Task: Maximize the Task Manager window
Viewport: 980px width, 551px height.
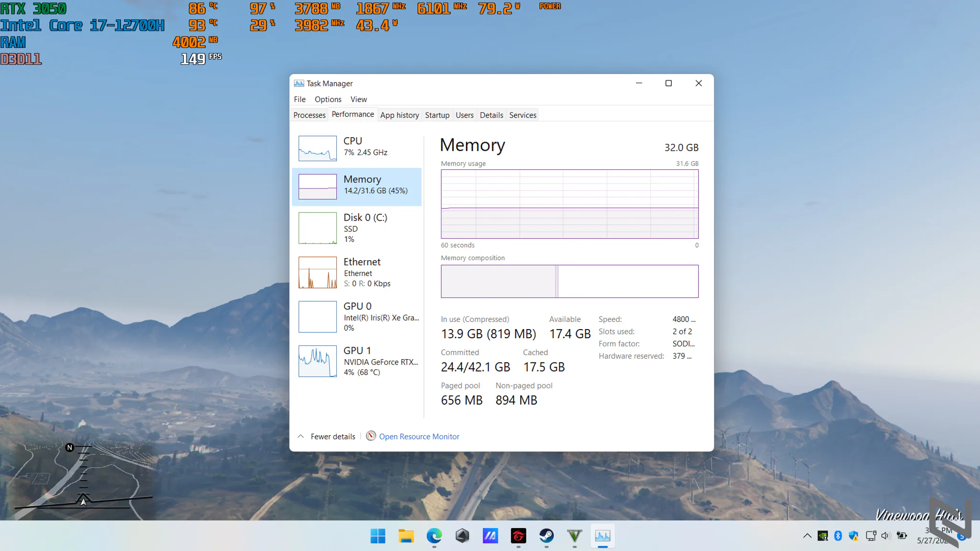Action: [x=668, y=83]
